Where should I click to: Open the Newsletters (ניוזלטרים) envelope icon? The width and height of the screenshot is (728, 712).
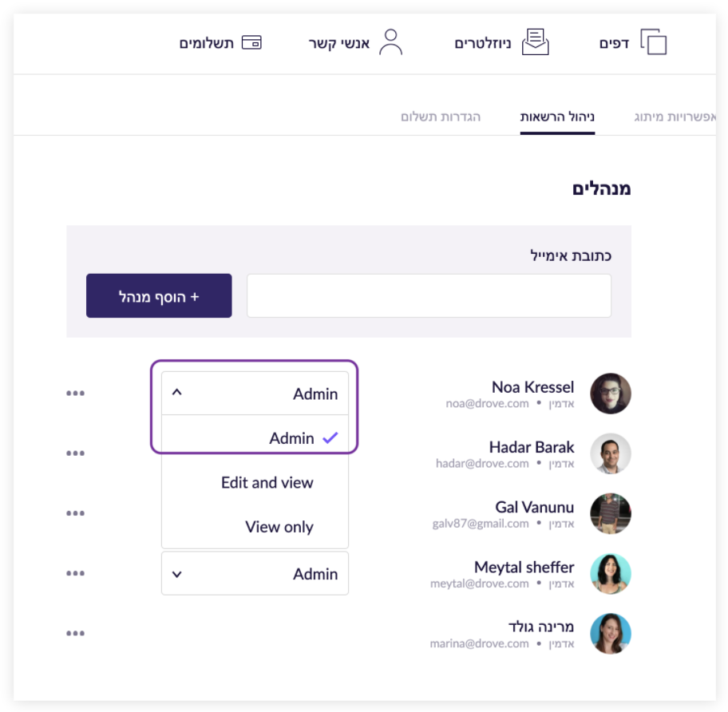point(536,42)
